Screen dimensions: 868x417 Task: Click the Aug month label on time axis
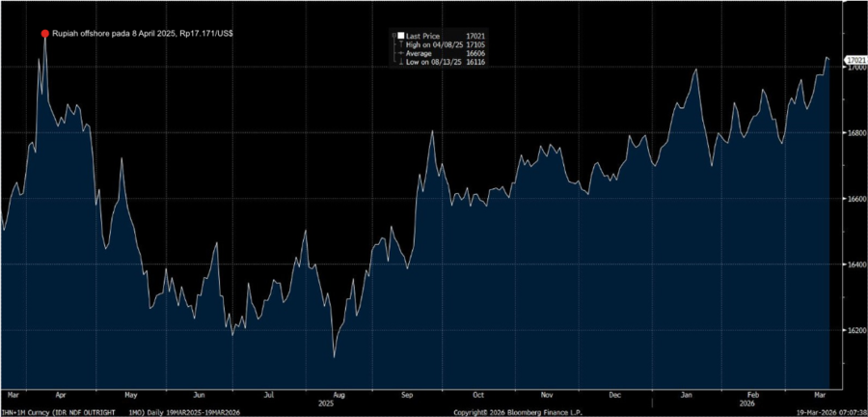tap(335, 394)
